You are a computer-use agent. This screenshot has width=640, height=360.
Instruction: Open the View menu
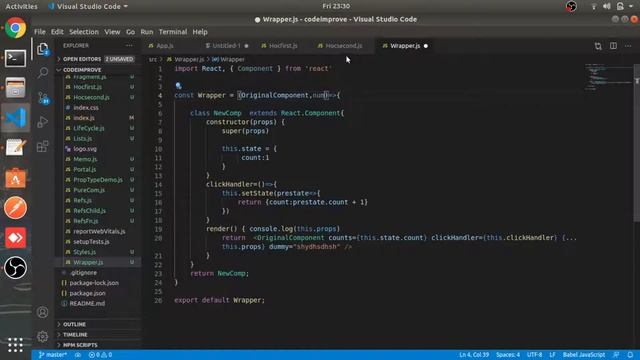coord(112,32)
